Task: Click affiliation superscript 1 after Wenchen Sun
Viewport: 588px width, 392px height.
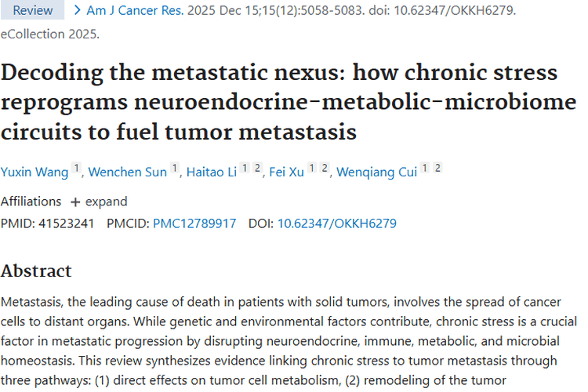Action: click(x=174, y=169)
